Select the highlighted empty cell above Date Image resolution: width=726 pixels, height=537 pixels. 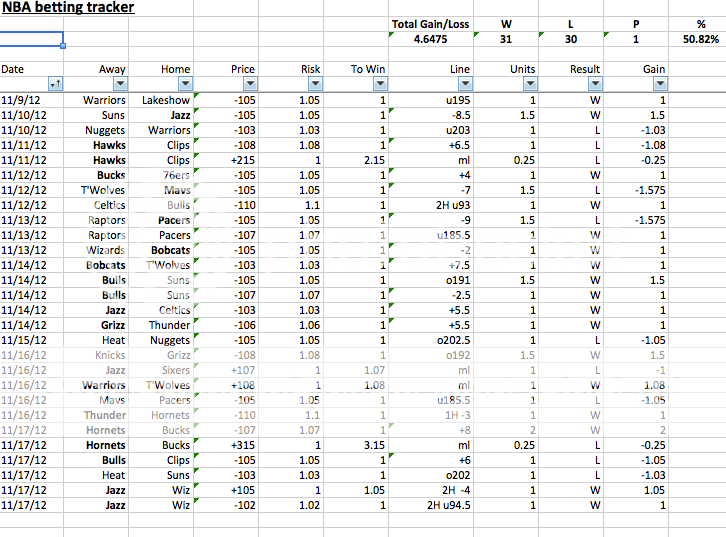(31, 39)
